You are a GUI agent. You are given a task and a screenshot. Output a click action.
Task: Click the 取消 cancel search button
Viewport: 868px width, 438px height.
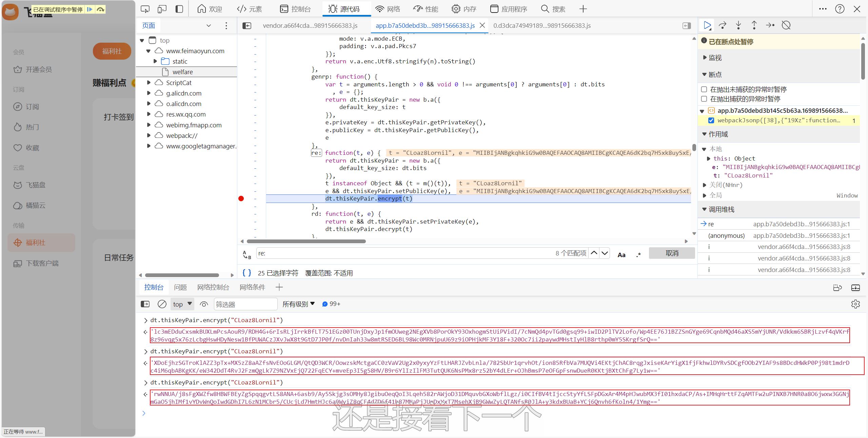[672, 253]
